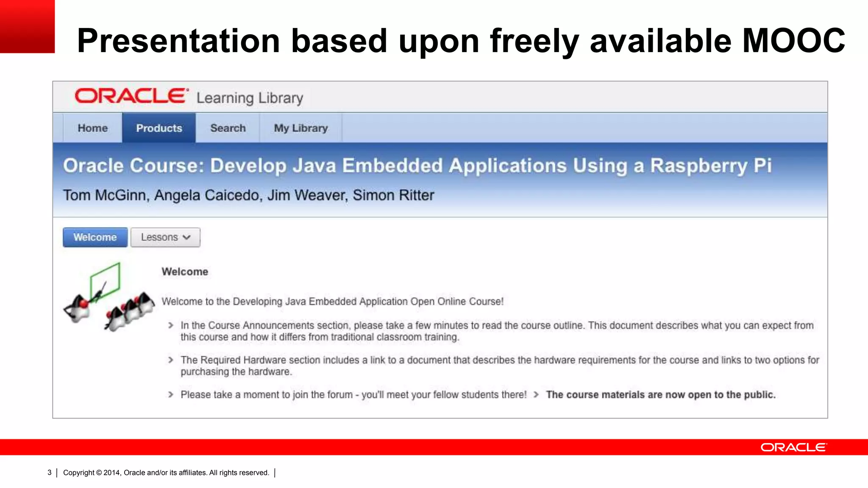Click the instructor names line
The width and height of the screenshot is (868, 488).
click(249, 195)
